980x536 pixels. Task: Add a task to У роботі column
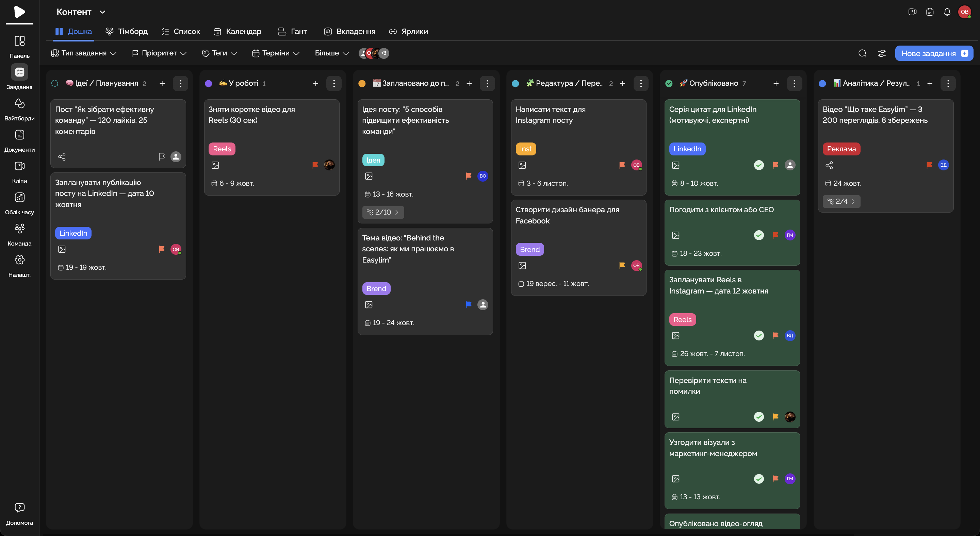(x=315, y=83)
